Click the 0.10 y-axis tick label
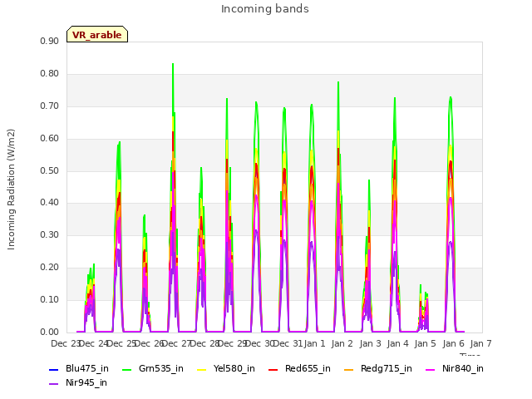The height and width of the screenshot is (399, 532). pos(50,299)
